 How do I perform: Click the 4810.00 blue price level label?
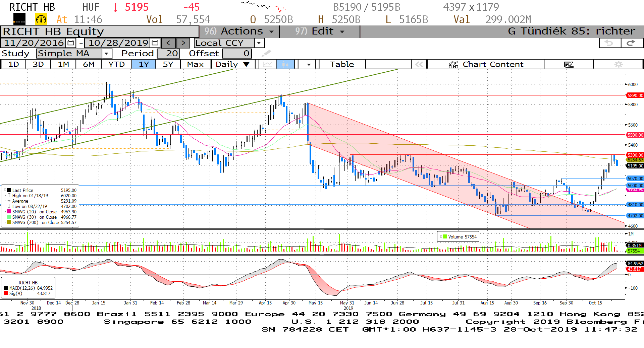pyautogui.click(x=635, y=205)
